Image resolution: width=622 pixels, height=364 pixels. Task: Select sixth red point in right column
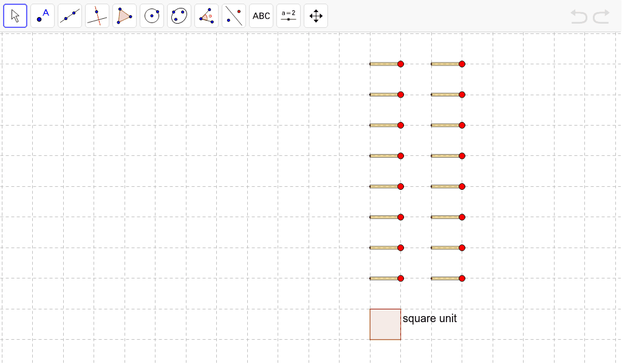pos(462,217)
